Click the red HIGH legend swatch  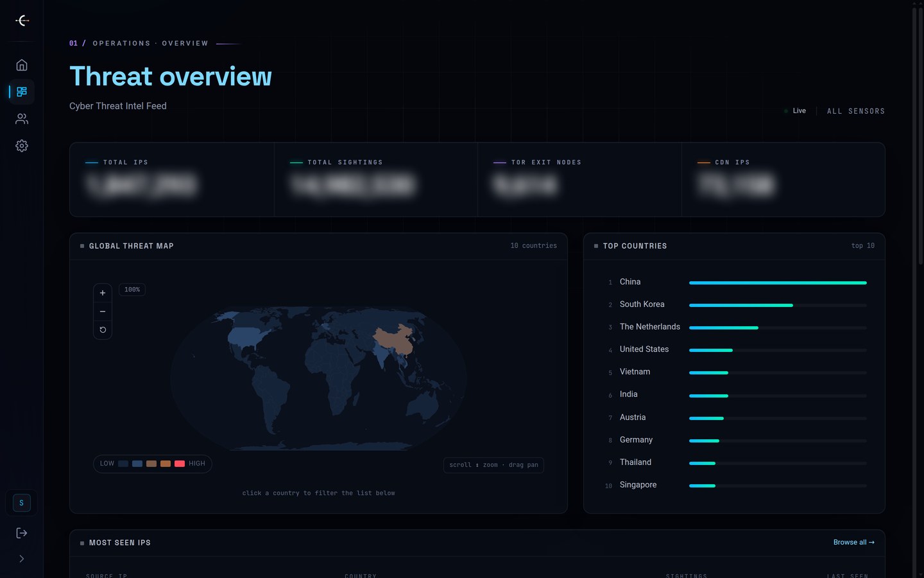click(180, 464)
